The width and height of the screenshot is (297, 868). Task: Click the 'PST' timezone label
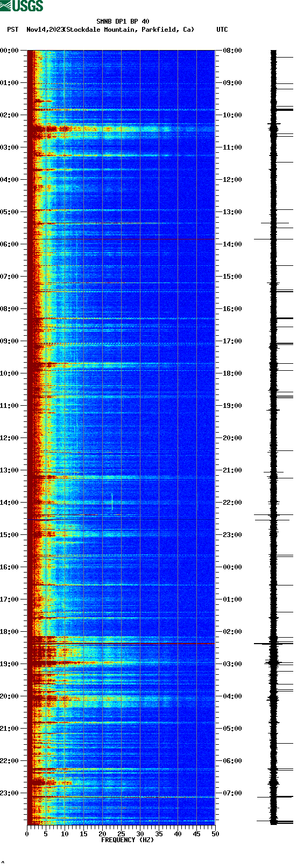pos(13,30)
